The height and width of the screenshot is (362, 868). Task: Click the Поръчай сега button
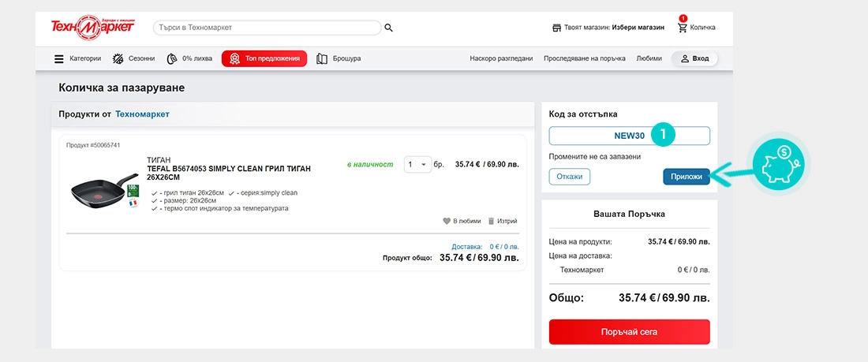(630, 332)
